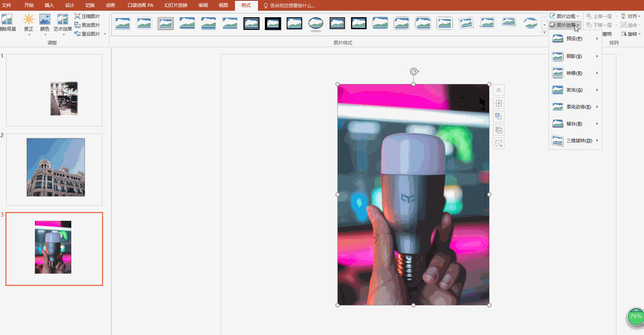Expand the full picture styles gallery
The width and height of the screenshot is (644, 335).
pos(544,33)
